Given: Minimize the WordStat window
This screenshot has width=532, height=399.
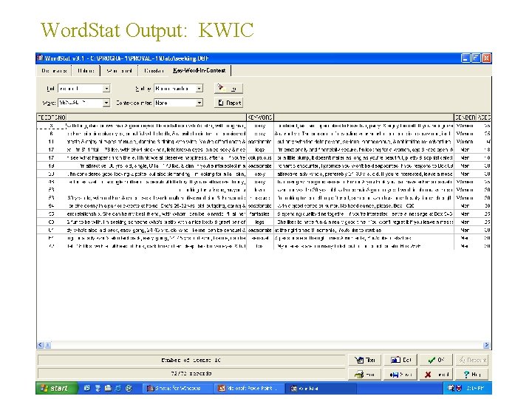Looking at the screenshot, I should coord(465,58).
